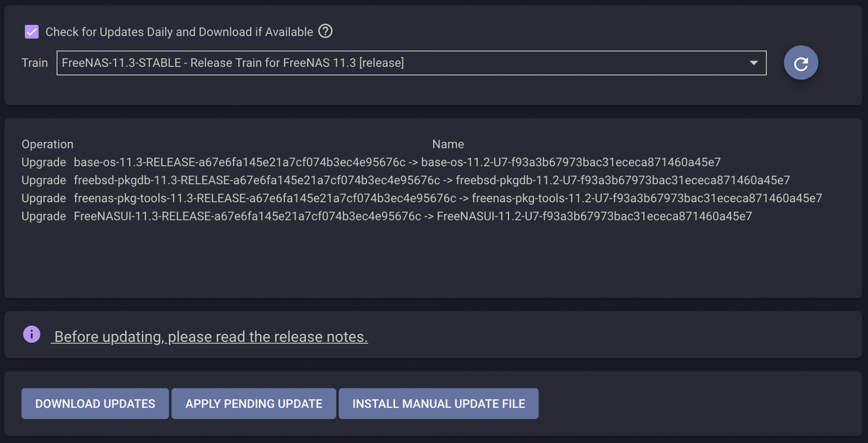Select the FreeNAS-11.3-STABLE train field
868x443 pixels.
point(411,63)
